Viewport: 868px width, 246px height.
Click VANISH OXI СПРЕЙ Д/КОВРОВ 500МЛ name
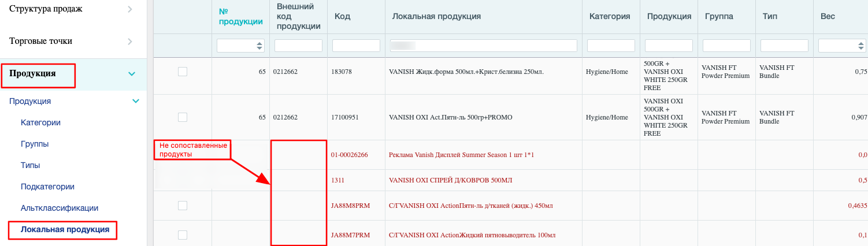(451, 180)
